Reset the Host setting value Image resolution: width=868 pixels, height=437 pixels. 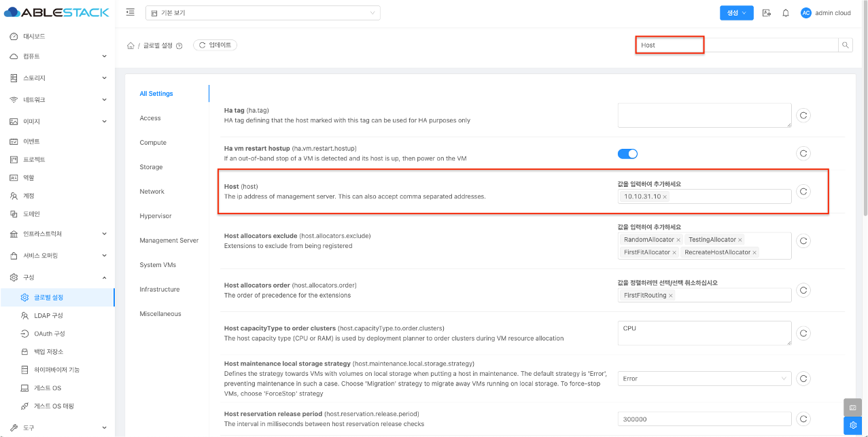point(803,192)
